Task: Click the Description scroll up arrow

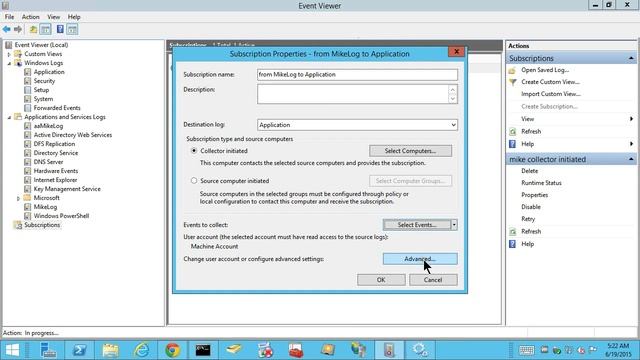Action: pos(453,89)
